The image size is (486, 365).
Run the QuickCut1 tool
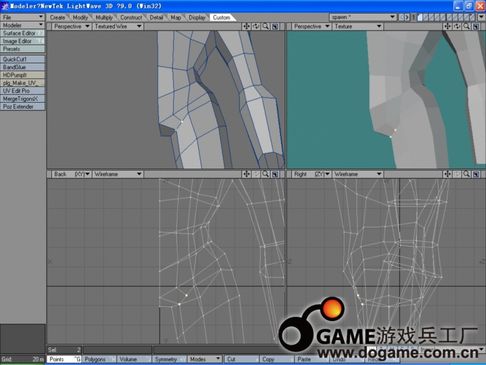tap(23, 59)
